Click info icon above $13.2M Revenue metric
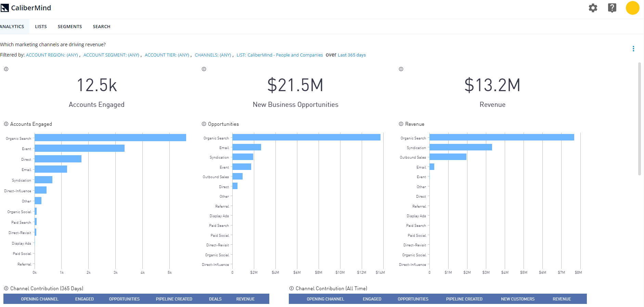644x307 pixels. 401,69
